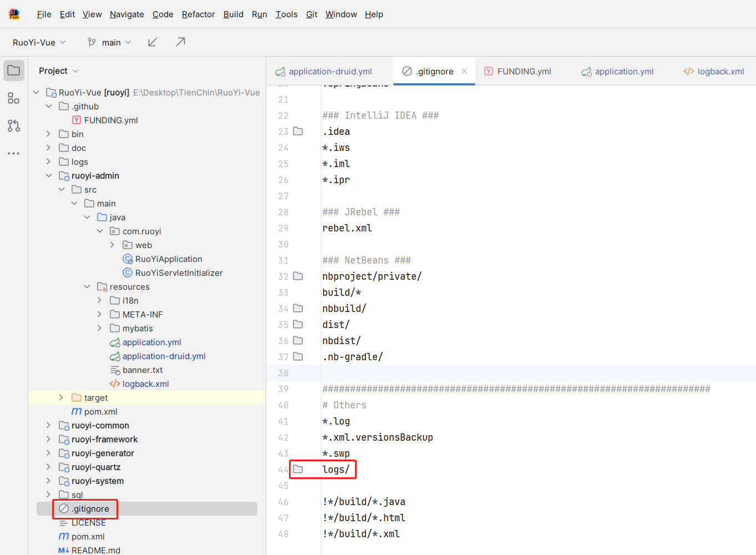The image size is (756, 555).
Task: Expand the bin folder
Action: pos(49,134)
